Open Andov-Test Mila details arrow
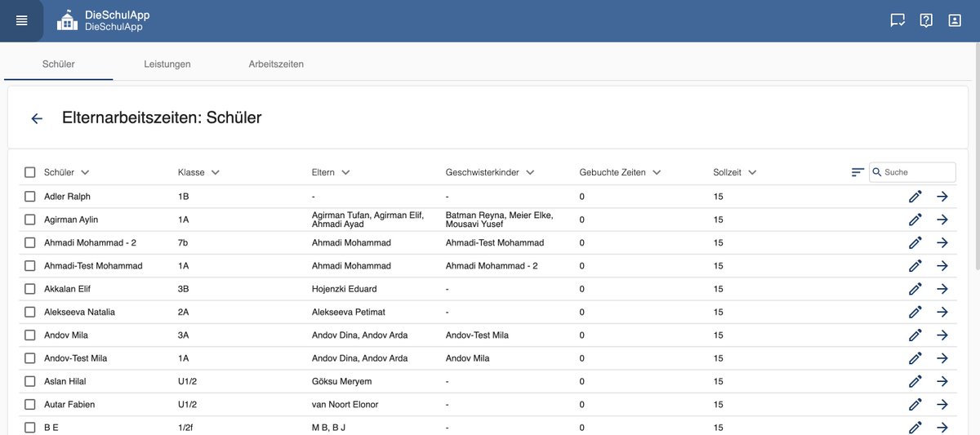This screenshot has height=435, width=980. tap(942, 358)
